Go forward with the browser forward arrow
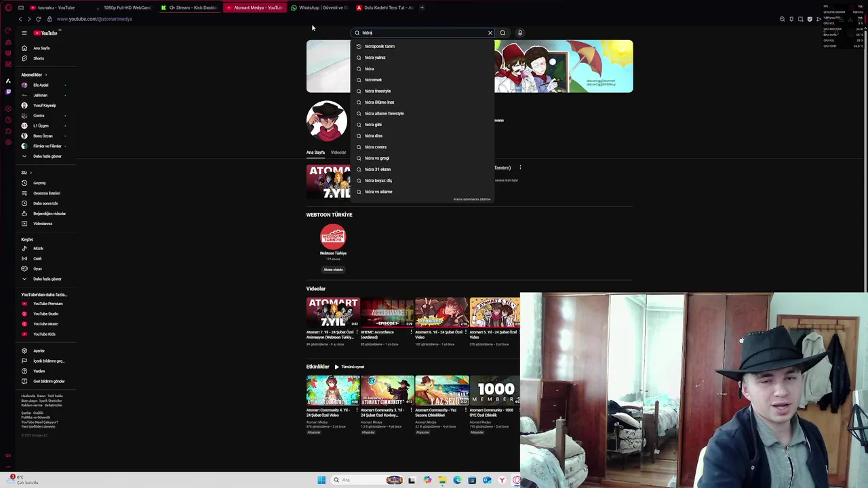 (x=28, y=19)
